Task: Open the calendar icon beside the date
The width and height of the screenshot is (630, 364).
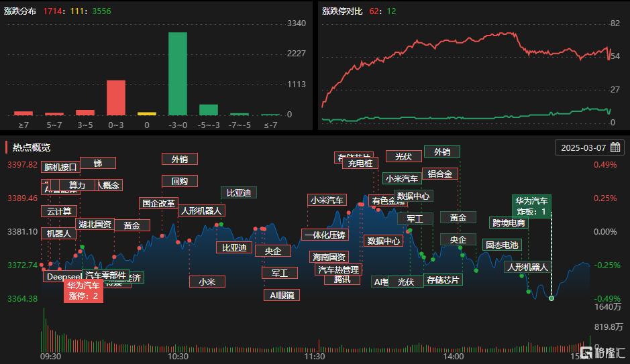Action: coord(615,147)
